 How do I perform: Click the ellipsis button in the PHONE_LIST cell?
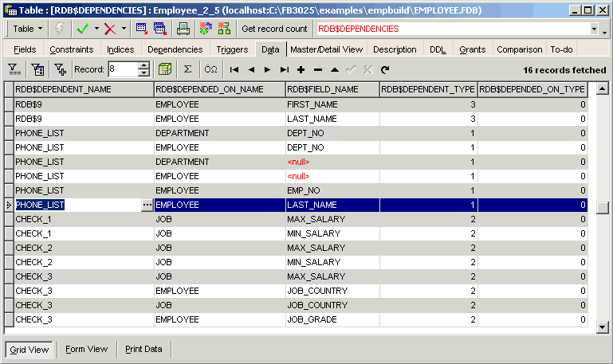click(x=147, y=205)
